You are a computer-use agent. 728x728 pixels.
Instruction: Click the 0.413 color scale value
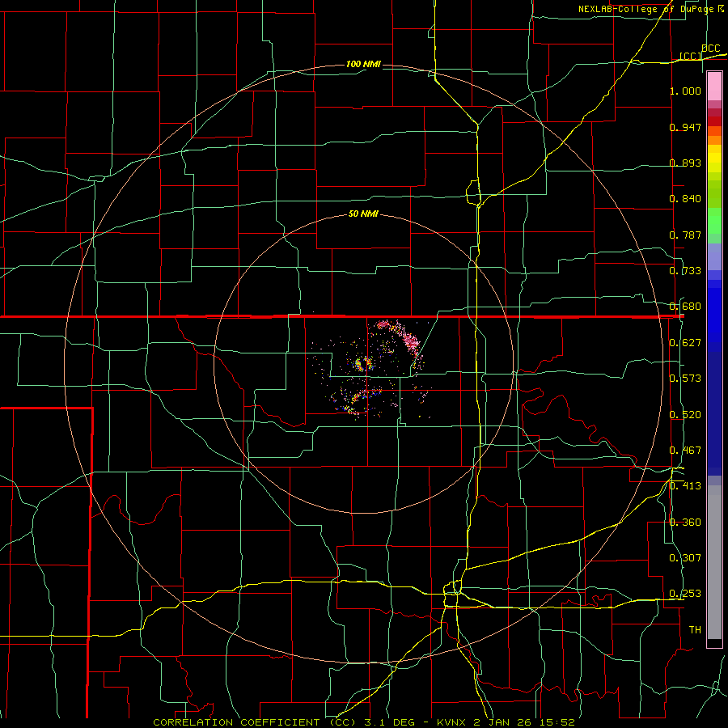click(x=685, y=486)
